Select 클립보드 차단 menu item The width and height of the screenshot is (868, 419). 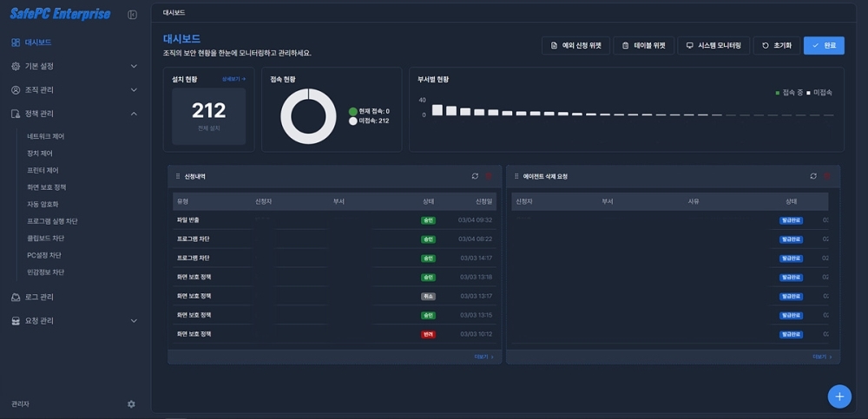(x=46, y=239)
